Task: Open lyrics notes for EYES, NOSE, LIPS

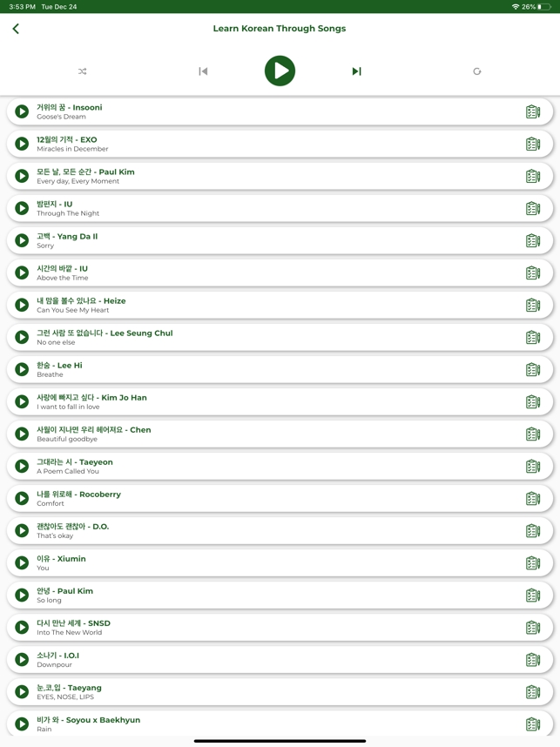Action: [x=533, y=692]
